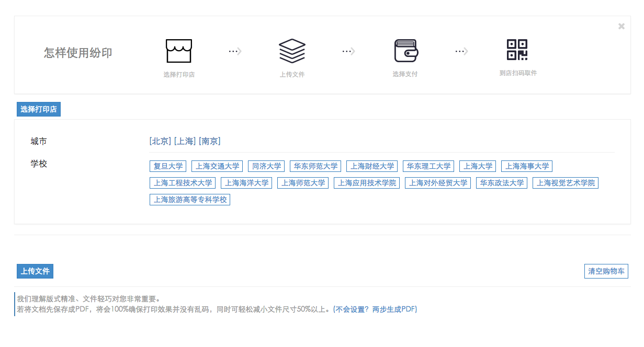This screenshot has height=347, width=644.
Task: Click the QR code pickup icon
Action: tap(517, 50)
